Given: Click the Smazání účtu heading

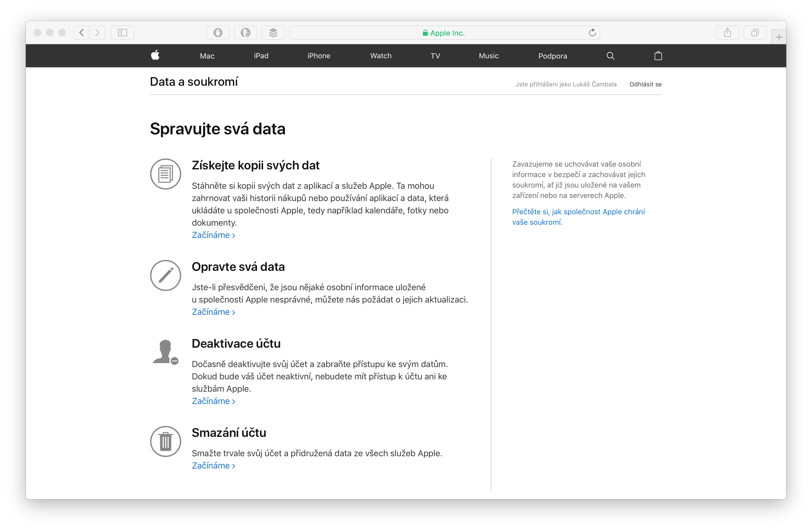Looking at the screenshot, I should 229,433.
